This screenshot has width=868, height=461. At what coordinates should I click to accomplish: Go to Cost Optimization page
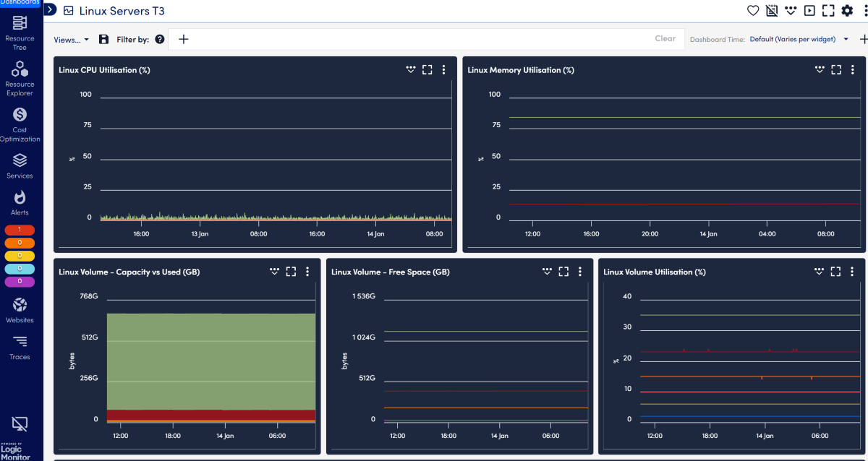[20, 123]
